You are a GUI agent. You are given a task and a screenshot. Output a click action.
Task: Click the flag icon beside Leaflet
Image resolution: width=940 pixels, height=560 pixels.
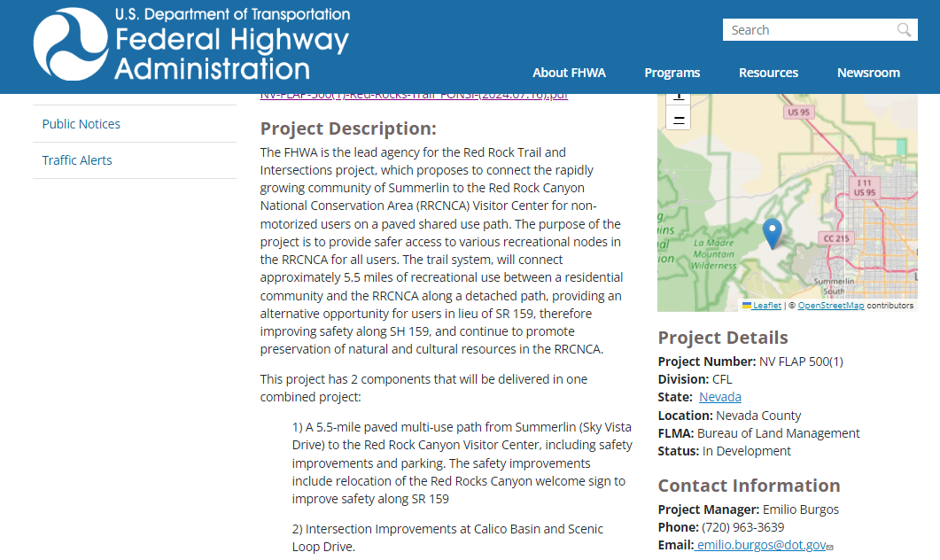(x=747, y=305)
